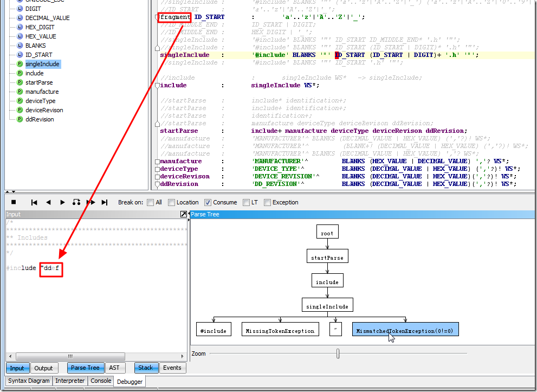The image size is (537, 392).
Task: Step backward one debug event
Action: (x=48, y=202)
